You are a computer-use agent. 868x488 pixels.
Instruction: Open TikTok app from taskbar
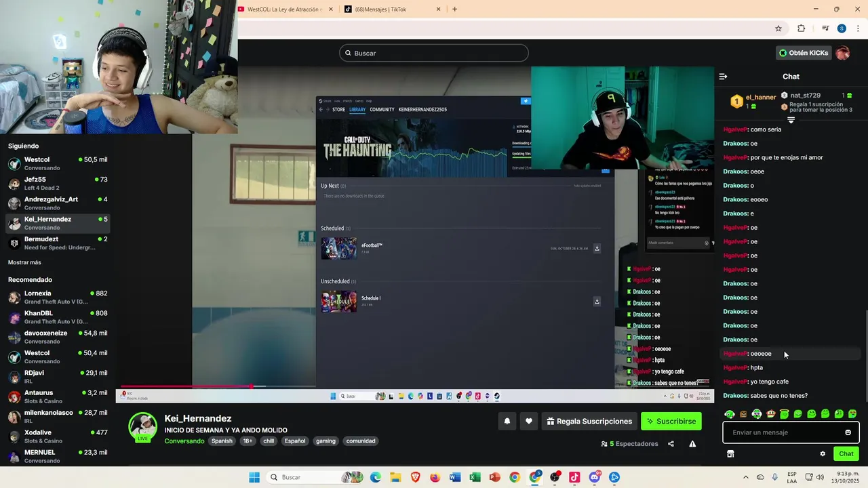(x=574, y=477)
